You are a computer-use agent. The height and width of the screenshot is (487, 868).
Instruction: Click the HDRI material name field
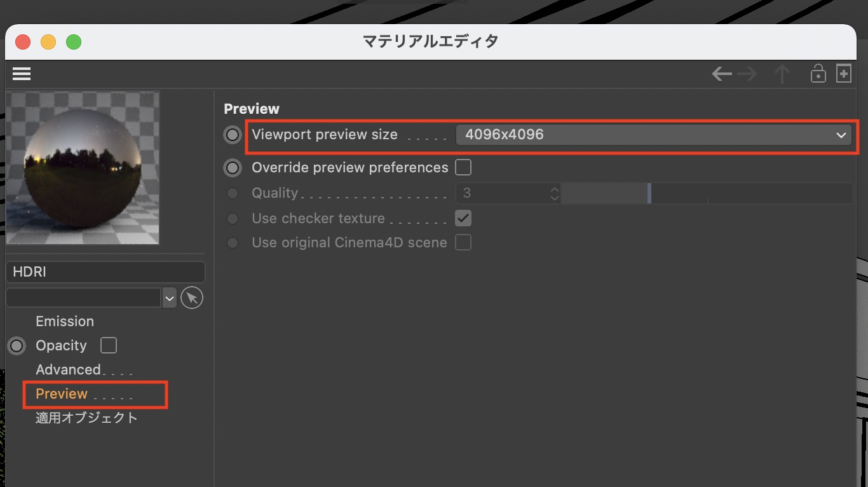pyautogui.click(x=105, y=272)
